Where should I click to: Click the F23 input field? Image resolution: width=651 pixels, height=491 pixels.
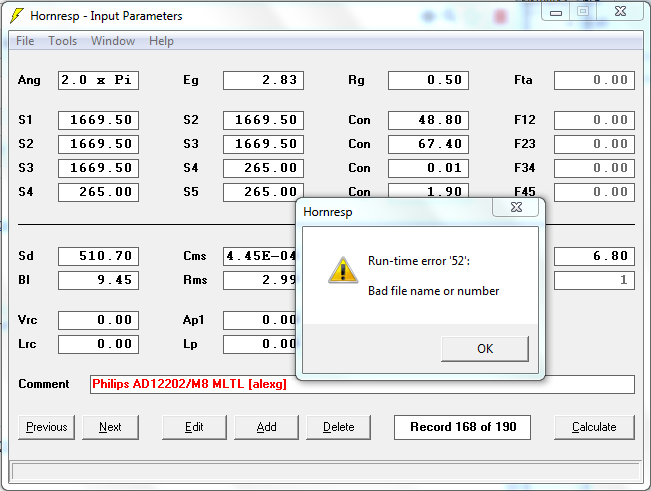click(x=594, y=144)
